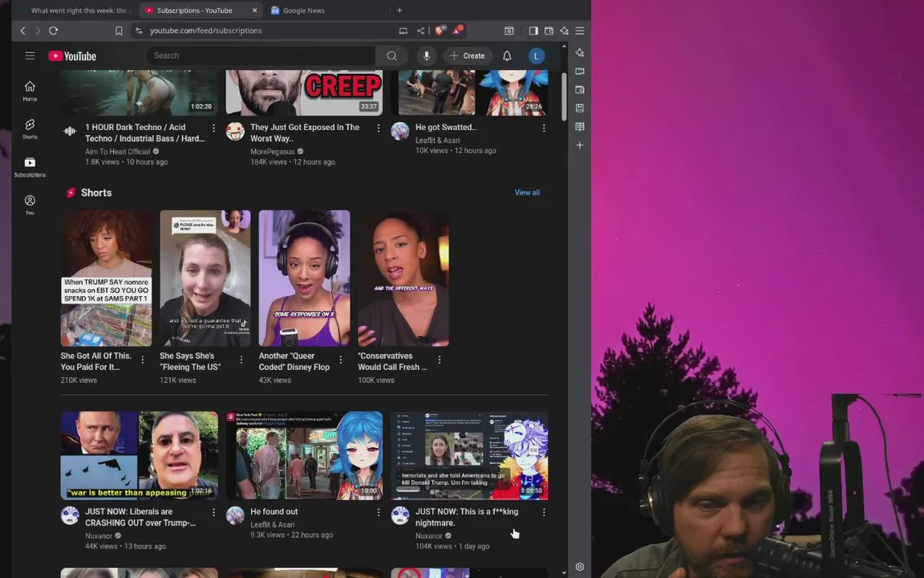Open Leaflit & Asari channel under He got Swatted
Image resolution: width=924 pixels, height=578 pixels.
pyautogui.click(x=437, y=140)
